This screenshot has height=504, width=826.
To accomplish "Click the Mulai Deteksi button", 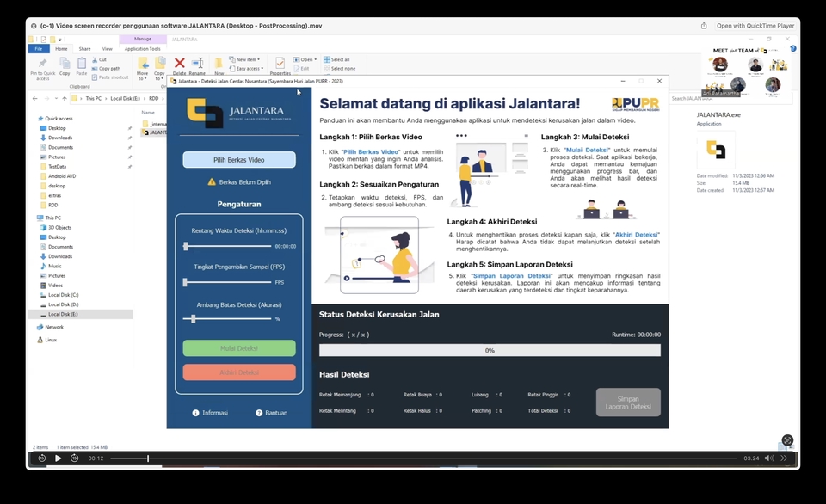I will (239, 348).
